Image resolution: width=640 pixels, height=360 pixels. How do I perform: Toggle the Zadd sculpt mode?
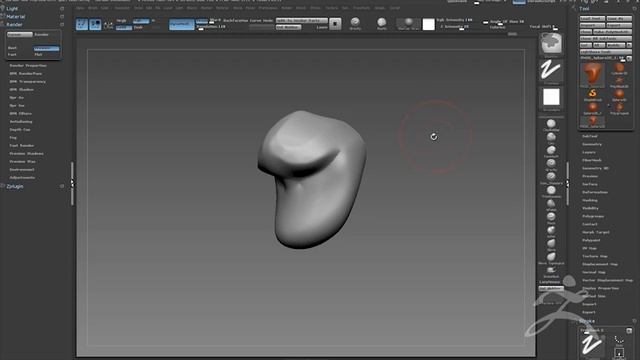(x=124, y=28)
